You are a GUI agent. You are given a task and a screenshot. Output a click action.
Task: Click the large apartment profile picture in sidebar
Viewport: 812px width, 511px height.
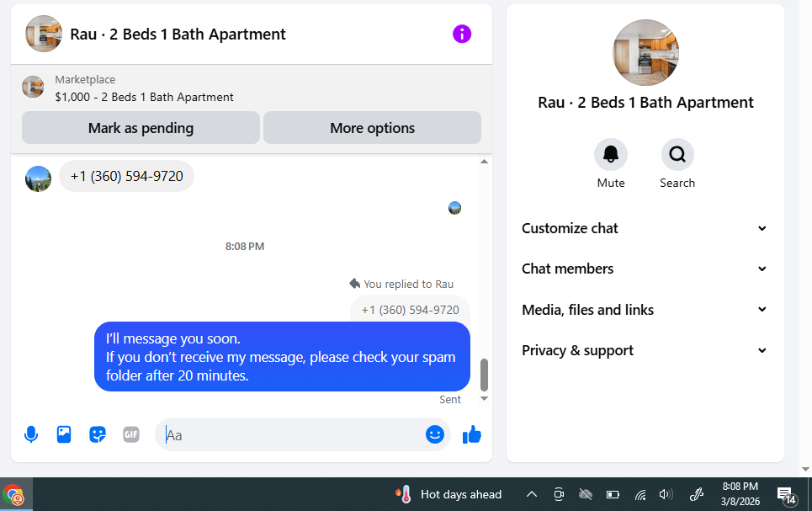point(645,53)
